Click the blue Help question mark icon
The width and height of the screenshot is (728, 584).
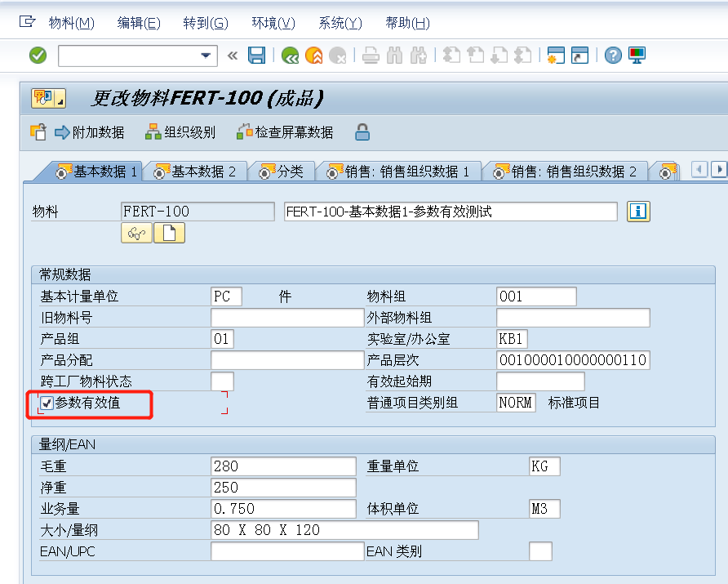613,56
